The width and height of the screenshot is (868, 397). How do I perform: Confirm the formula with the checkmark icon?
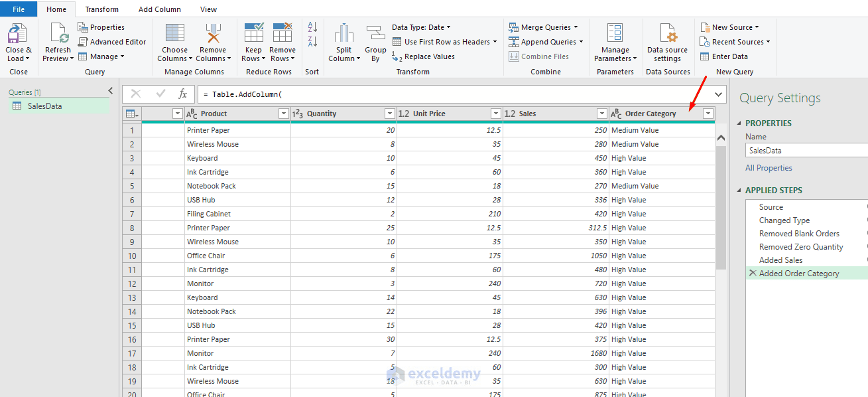click(160, 94)
